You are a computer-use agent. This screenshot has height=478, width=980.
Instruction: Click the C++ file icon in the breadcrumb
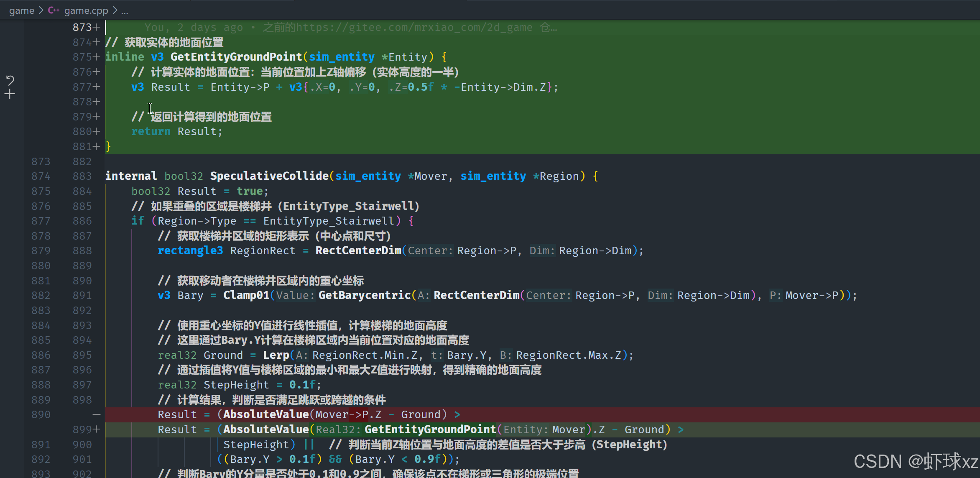click(x=54, y=10)
